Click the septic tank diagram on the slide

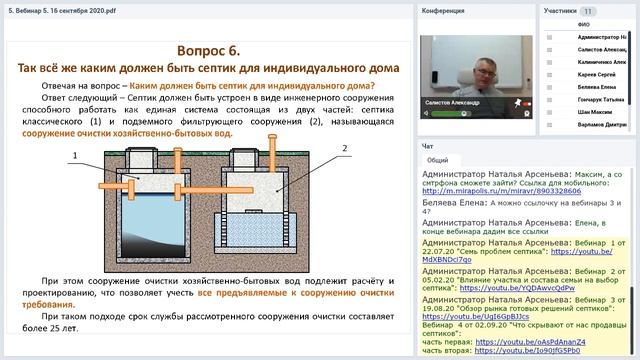pos(207,204)
